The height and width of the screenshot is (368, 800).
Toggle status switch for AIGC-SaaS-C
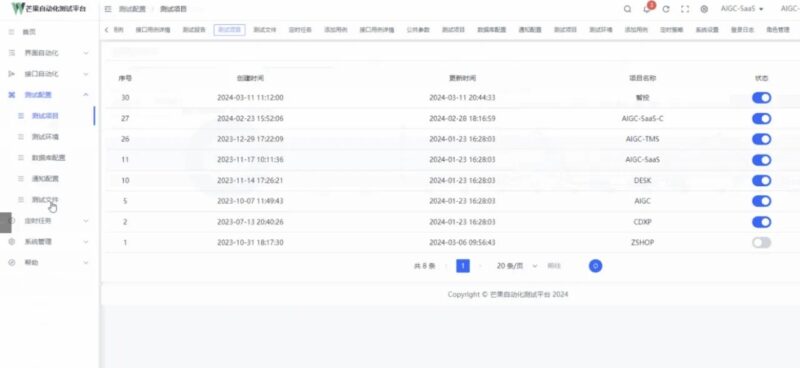(761, 118)
